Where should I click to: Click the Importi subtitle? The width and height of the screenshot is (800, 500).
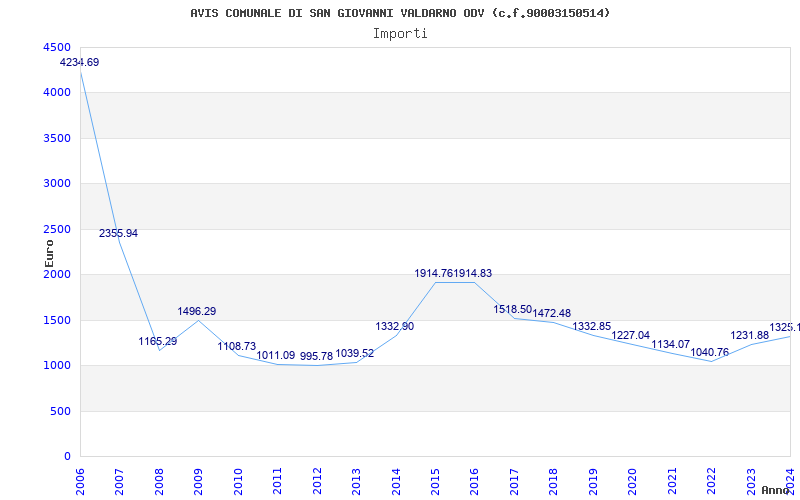pos(400,33)
